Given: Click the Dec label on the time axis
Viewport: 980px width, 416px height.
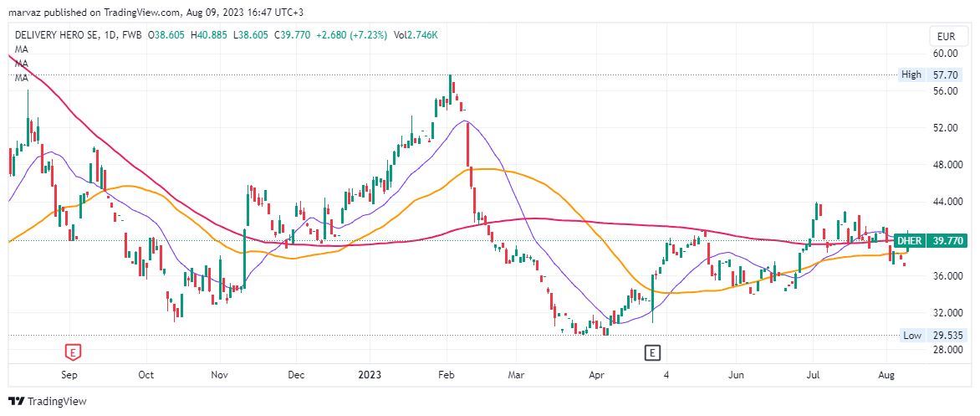Looking at the screenshot, I should (296, 375).
